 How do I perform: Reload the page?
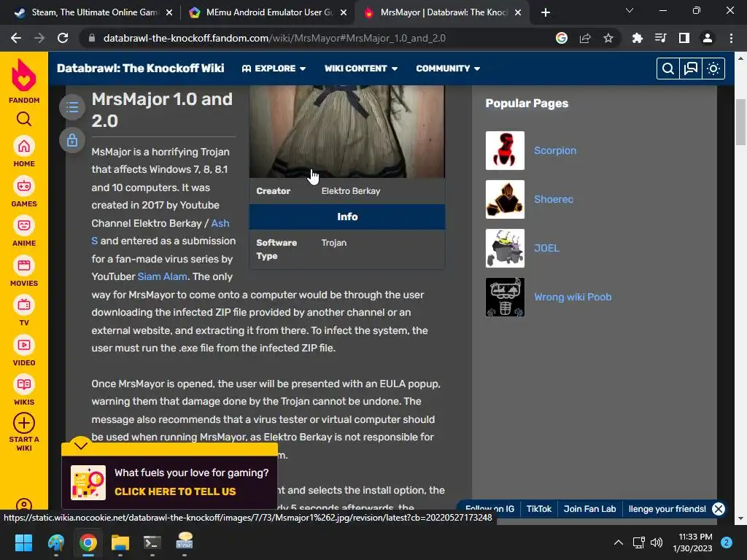(x=63, y=38)
